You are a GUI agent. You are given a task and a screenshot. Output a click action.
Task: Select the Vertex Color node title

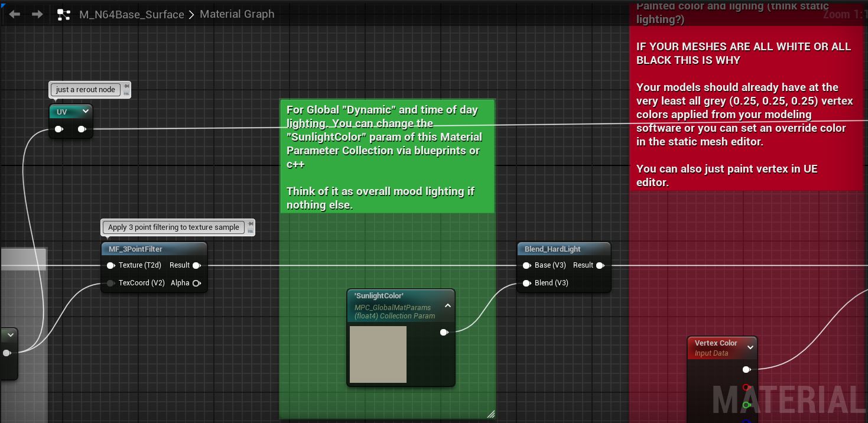(716, 343)
